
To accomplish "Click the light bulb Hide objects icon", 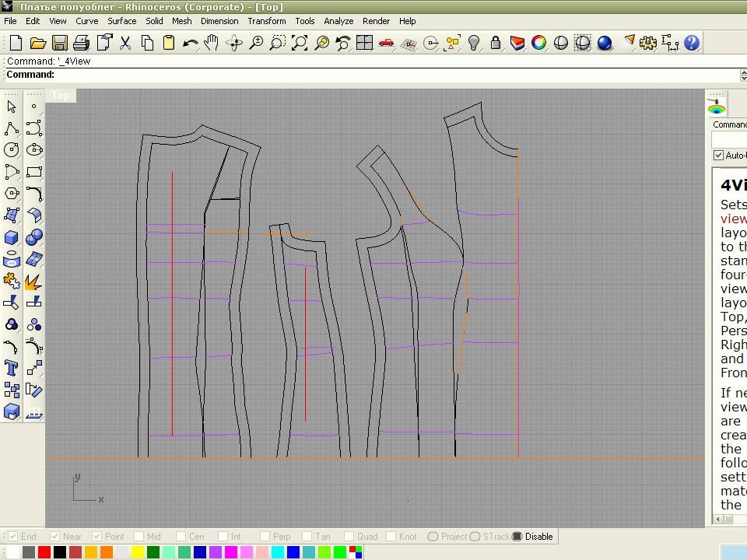I will (473, 44).
